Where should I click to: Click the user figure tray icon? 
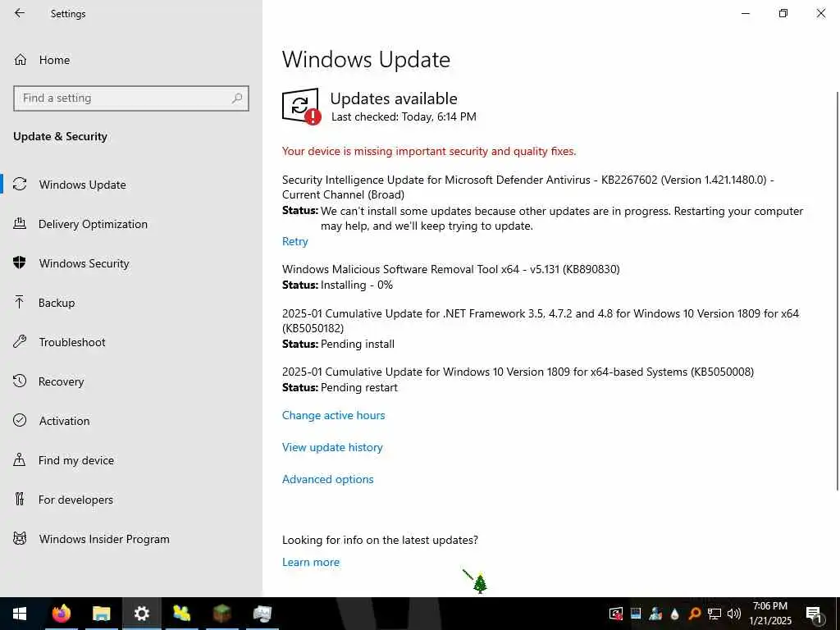[655, 614]
